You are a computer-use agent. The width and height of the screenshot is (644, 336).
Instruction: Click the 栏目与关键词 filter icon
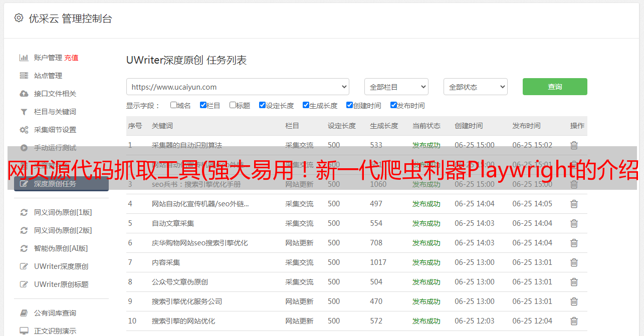coord(24,112)
